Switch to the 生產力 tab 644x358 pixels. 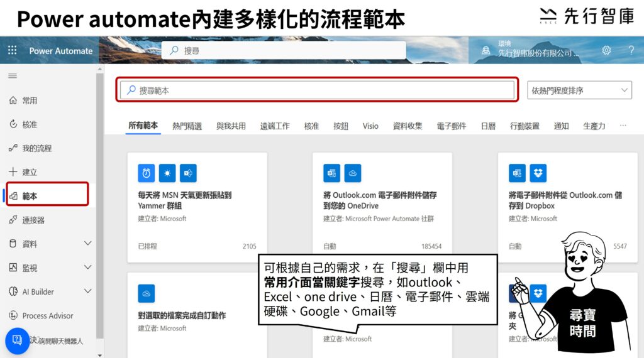594,126
